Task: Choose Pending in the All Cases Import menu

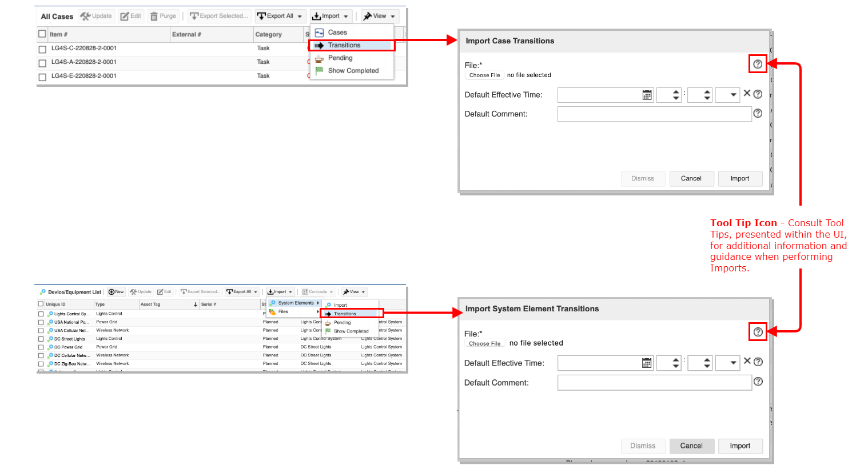Action: [352, 58]
